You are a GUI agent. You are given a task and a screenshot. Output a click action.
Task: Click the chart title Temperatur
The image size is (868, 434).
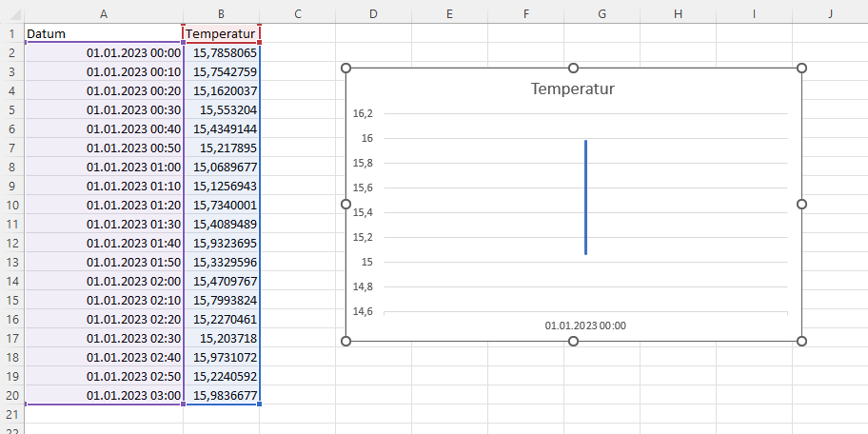(x=572, y=89)
